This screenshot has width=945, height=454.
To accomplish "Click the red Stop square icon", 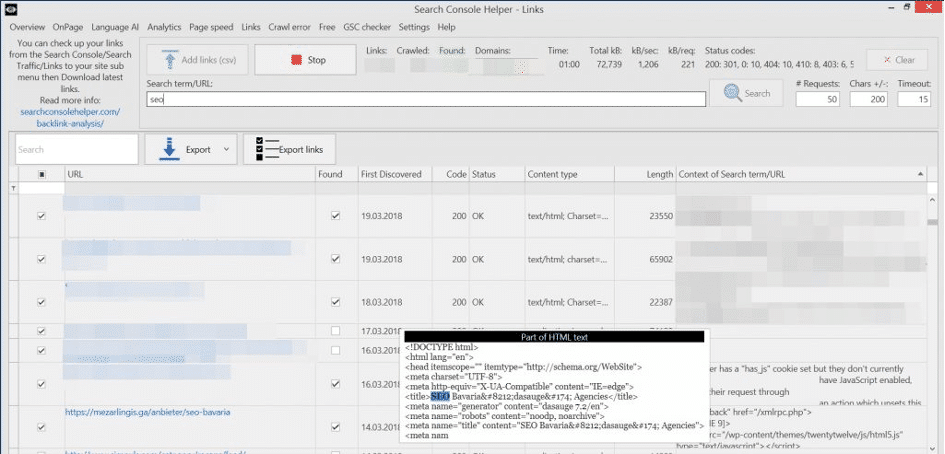I will coord(295,60).
